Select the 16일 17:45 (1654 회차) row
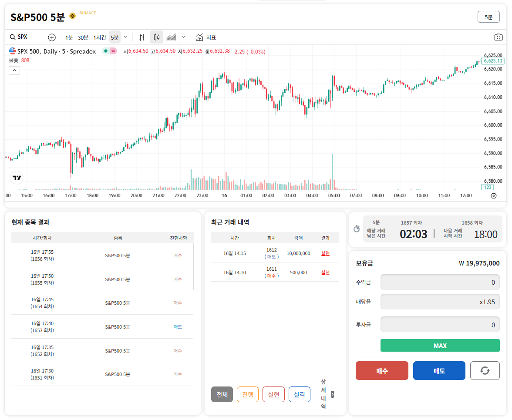Viewport: 512px width, 420px height. click(102, 303)
